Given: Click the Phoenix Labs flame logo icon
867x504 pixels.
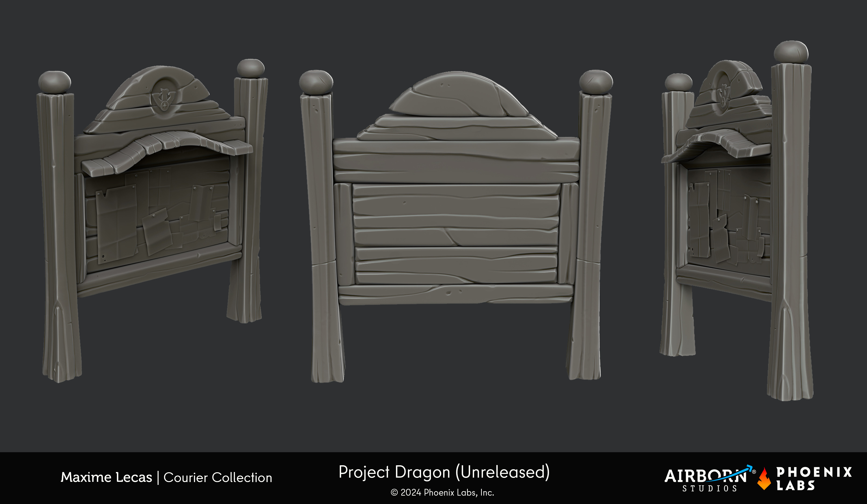Looking at the screenshot, I should [764, 479].
